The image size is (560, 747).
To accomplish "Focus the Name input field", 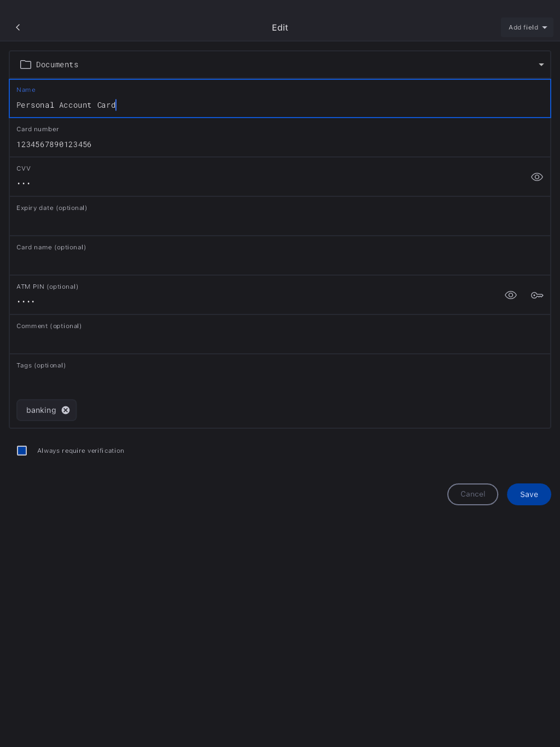I will (273, 105).
